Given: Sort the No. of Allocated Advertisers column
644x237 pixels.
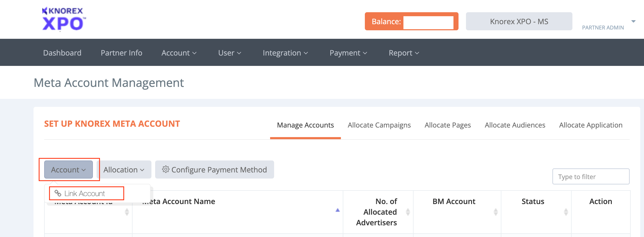Looking at the screenshot, I should coord(408,212).
